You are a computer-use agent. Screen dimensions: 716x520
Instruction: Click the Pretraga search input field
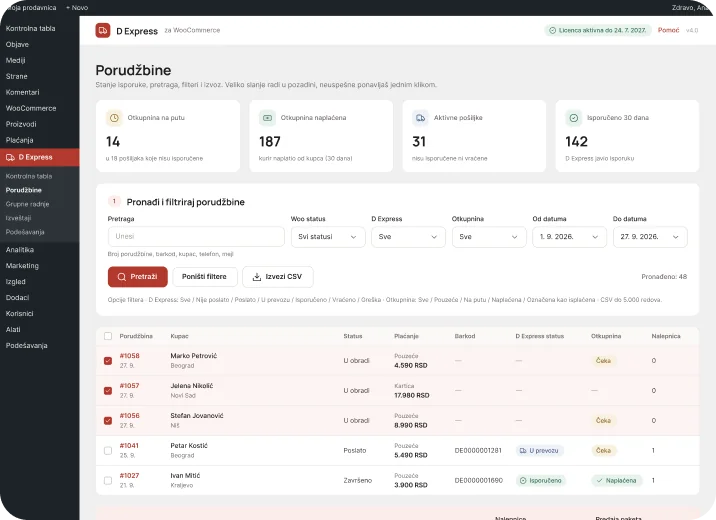click(196, 237)
